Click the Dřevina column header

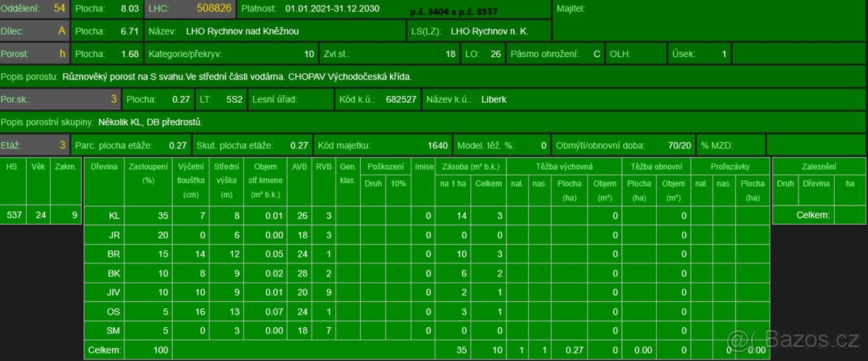click(x=104, y=166)
